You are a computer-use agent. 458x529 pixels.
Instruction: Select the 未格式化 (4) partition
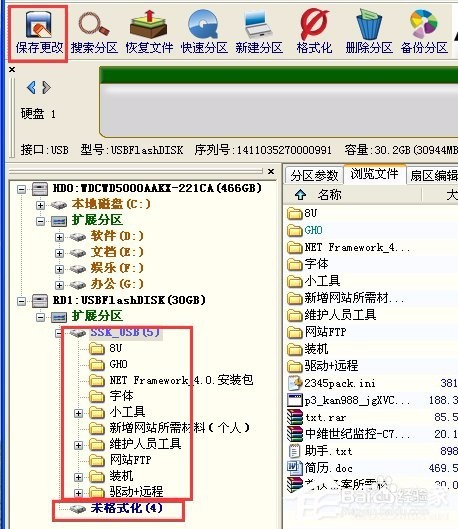126,508
